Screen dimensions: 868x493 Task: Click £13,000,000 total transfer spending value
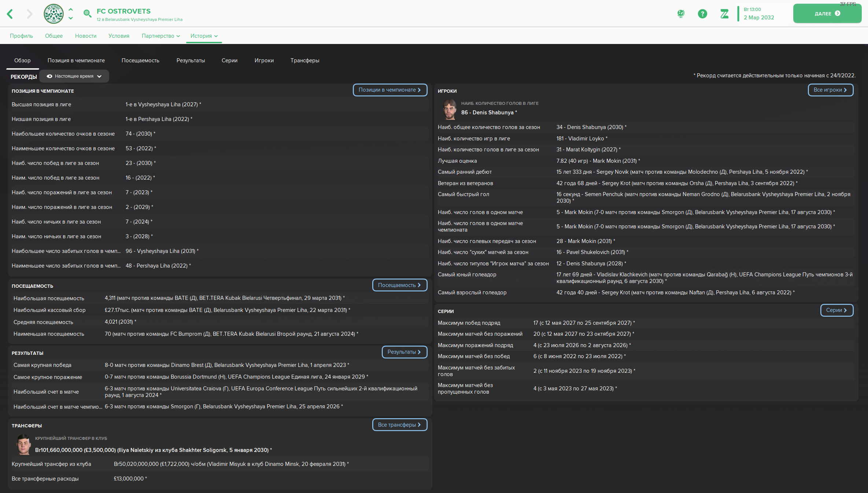[x=130, y=479]
